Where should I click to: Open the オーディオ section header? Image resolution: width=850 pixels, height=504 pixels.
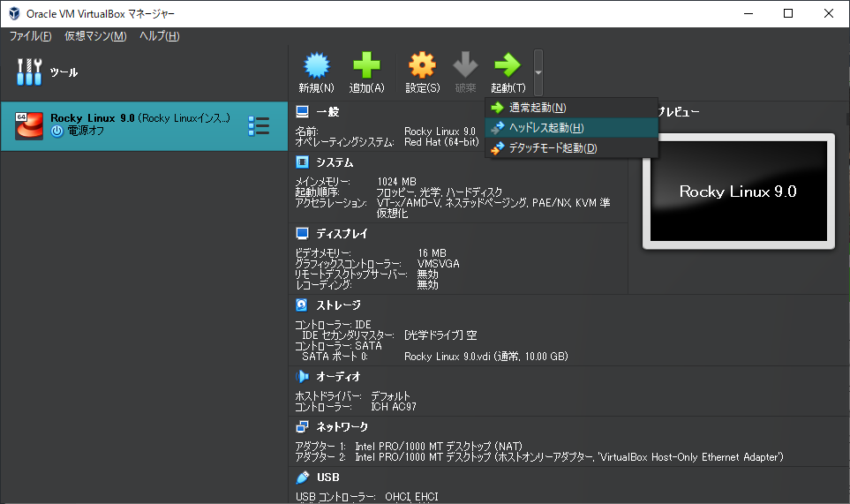339,377
